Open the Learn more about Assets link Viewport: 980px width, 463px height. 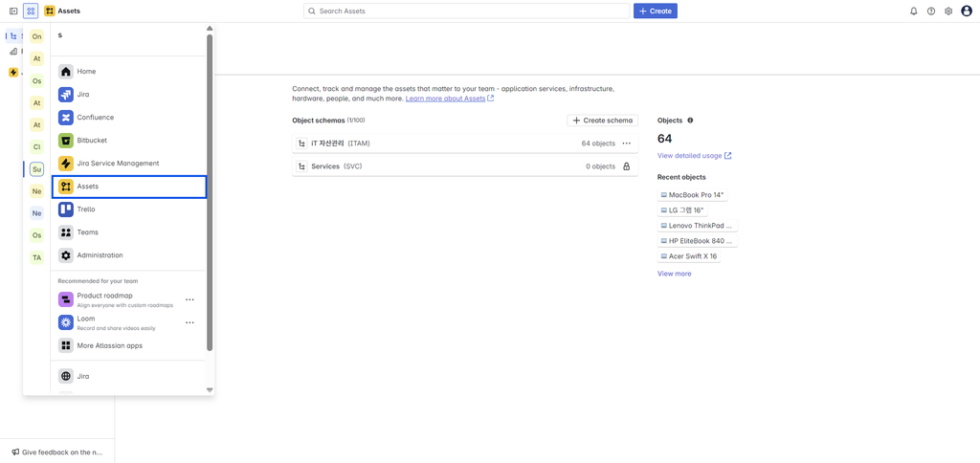click(x=450, y=99)
